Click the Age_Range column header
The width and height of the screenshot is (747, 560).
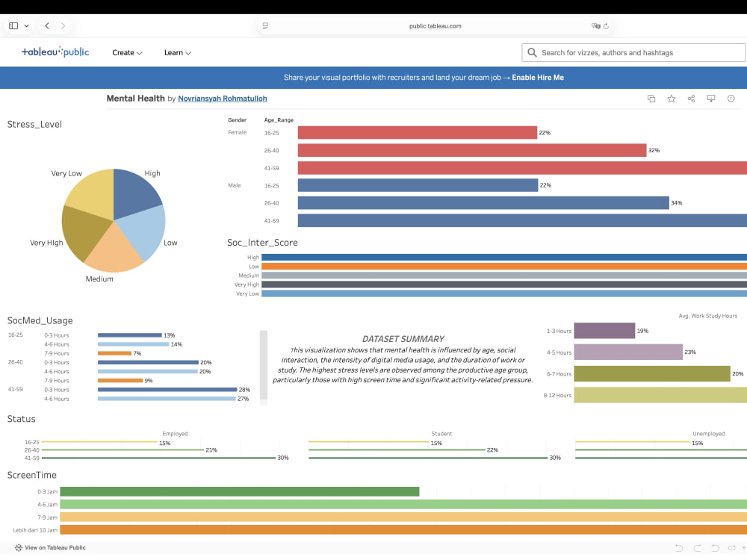[279, 120]
